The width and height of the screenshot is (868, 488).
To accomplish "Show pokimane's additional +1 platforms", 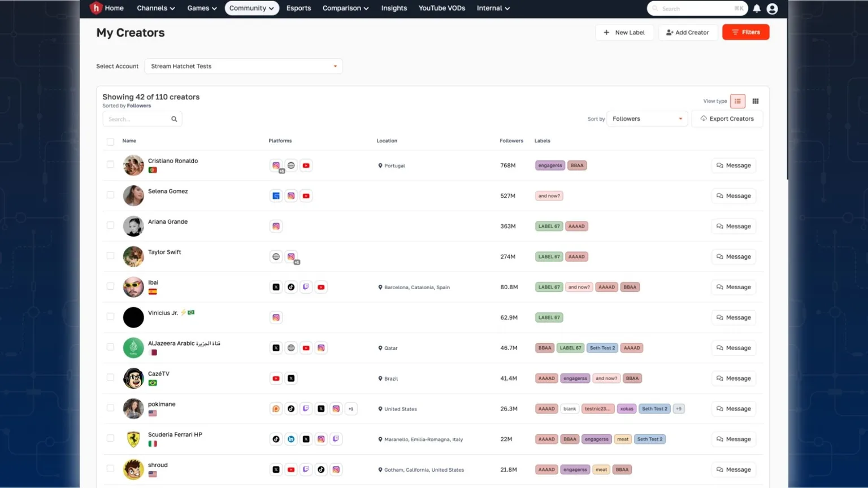I will [x=351, y=409].
